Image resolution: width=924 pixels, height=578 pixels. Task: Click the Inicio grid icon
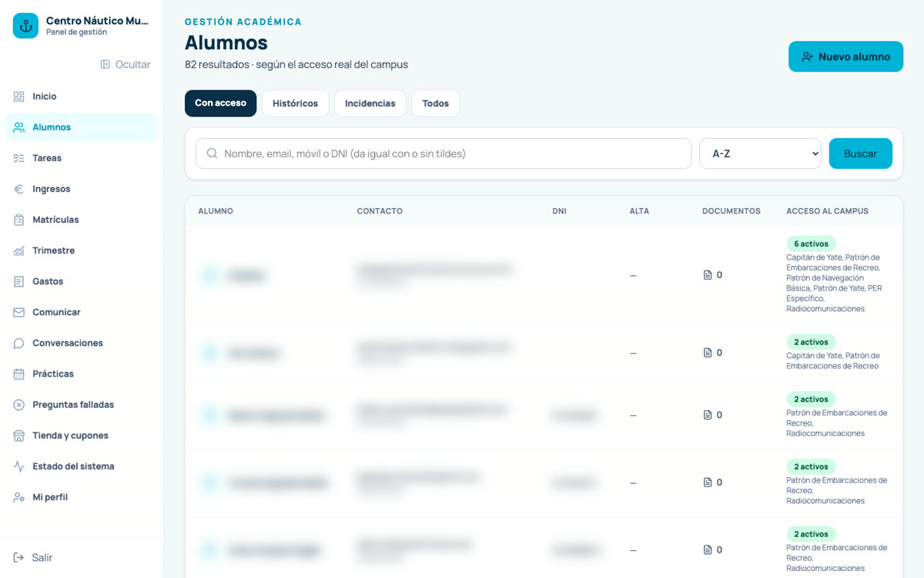pos(19,96)
